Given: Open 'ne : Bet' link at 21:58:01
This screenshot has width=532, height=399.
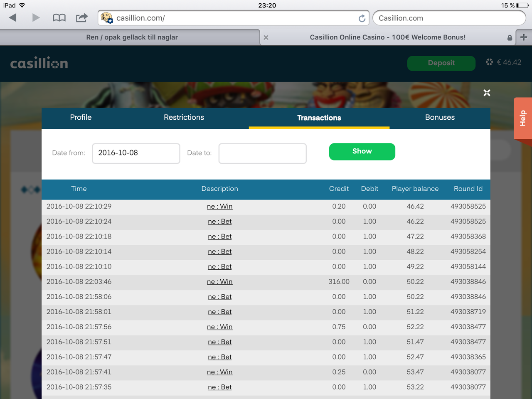Looking at the screenshot, I should (x=220, y=312).
